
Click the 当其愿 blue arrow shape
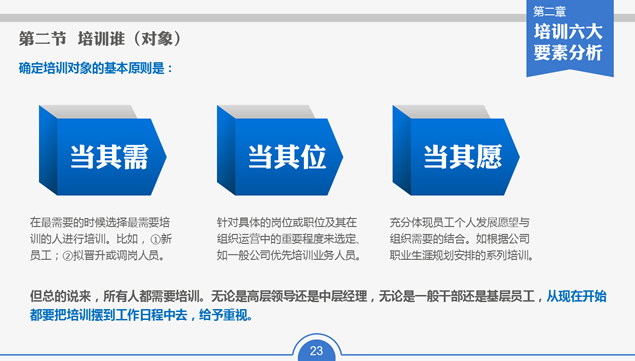click(x=456, y=151)
